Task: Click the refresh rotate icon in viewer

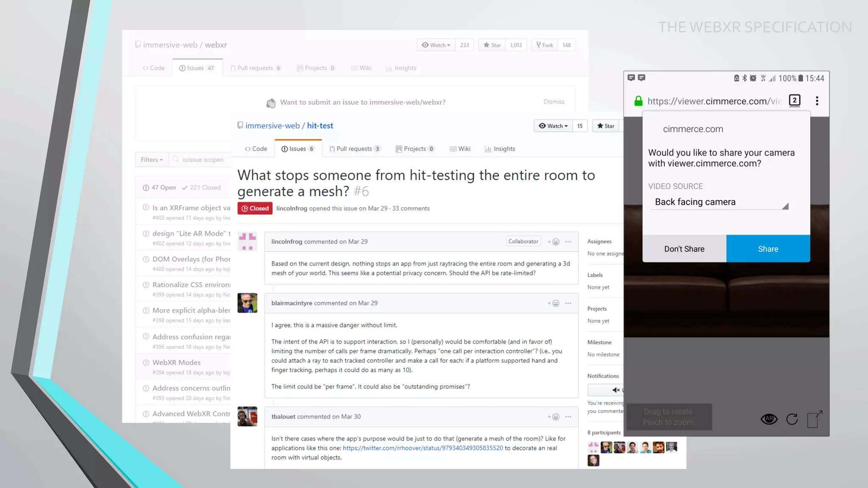Action: coord(792,419)
